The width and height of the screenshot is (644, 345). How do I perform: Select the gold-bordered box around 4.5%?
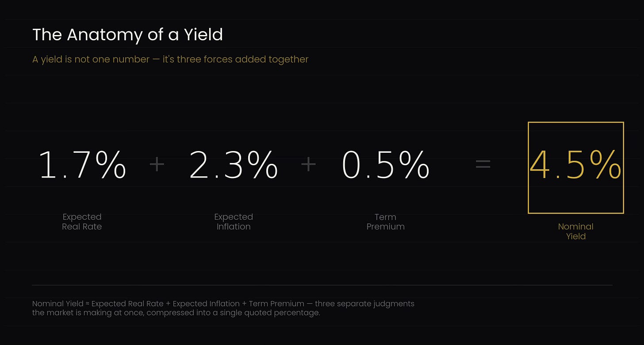576,167
